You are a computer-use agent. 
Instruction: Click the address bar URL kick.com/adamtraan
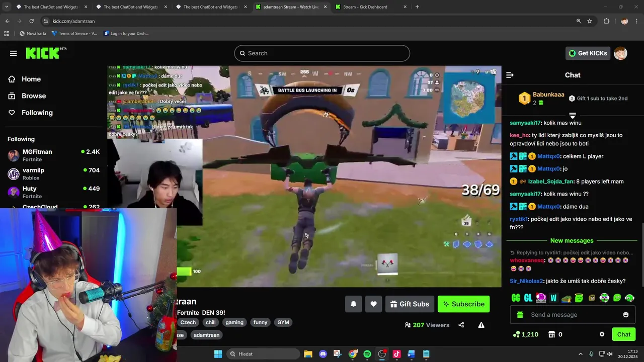click(73, 21)
